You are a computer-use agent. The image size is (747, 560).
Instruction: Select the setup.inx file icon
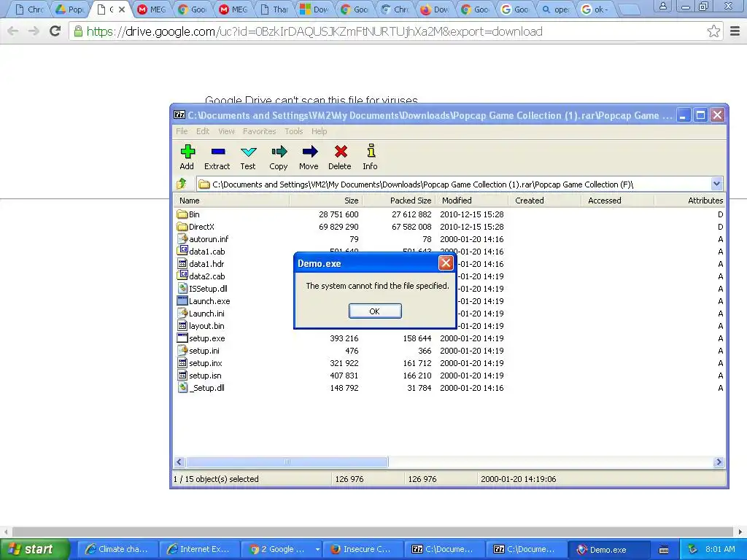(182, 363)
